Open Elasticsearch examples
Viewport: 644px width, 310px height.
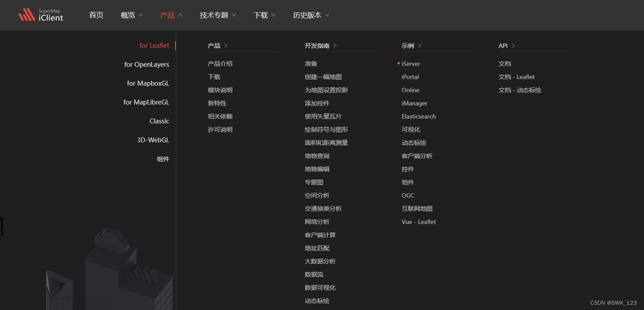(x=418, y=116)
